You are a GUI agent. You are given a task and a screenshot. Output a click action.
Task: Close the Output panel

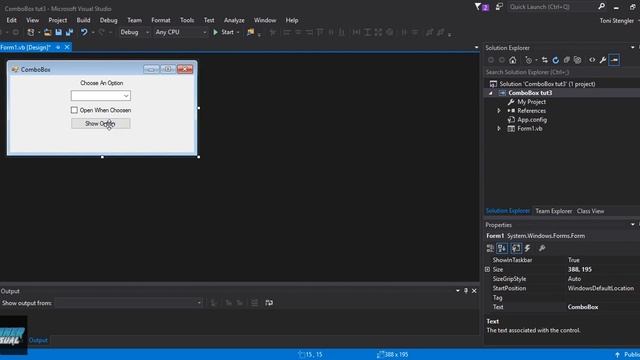(474, 291)
